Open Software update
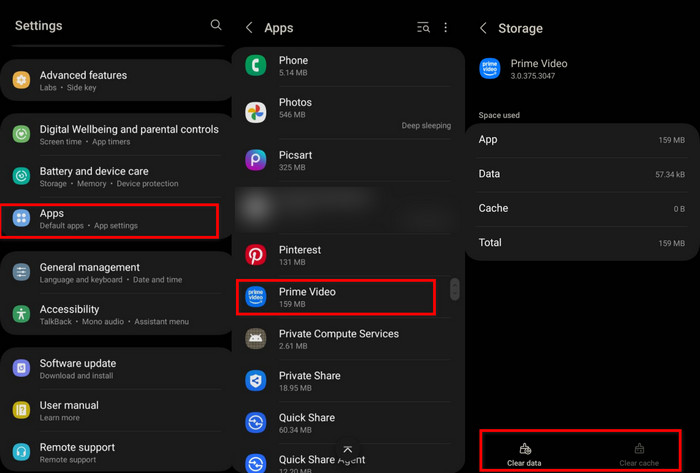The height and width of the screenshot is (473, 700). 116,369
